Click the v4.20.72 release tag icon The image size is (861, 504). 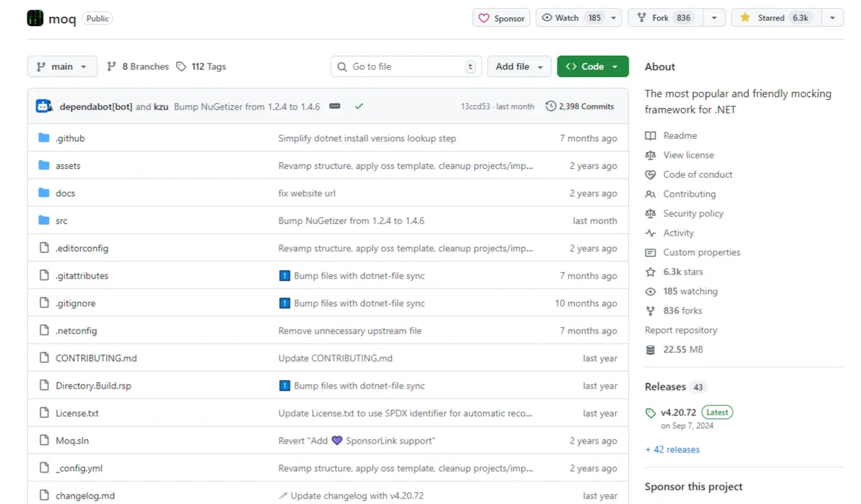click(650, 413)
